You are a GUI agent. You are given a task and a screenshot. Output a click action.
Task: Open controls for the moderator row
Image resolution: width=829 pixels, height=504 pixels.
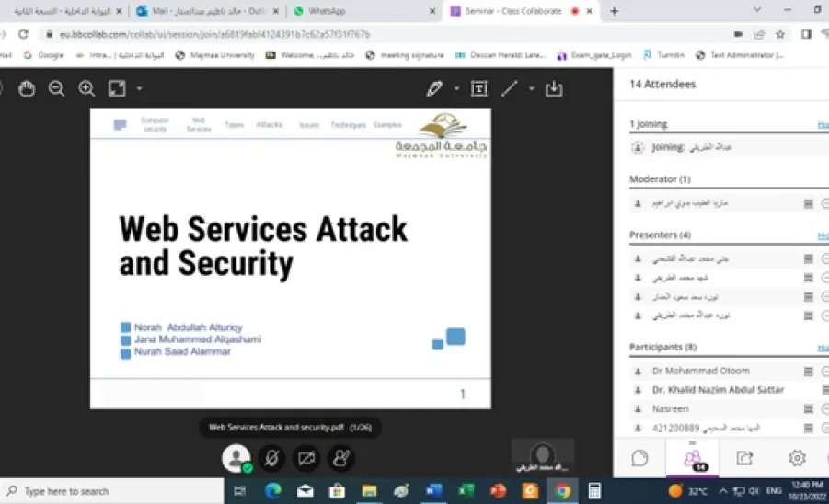pyautogui.click(x=809, y=203)
